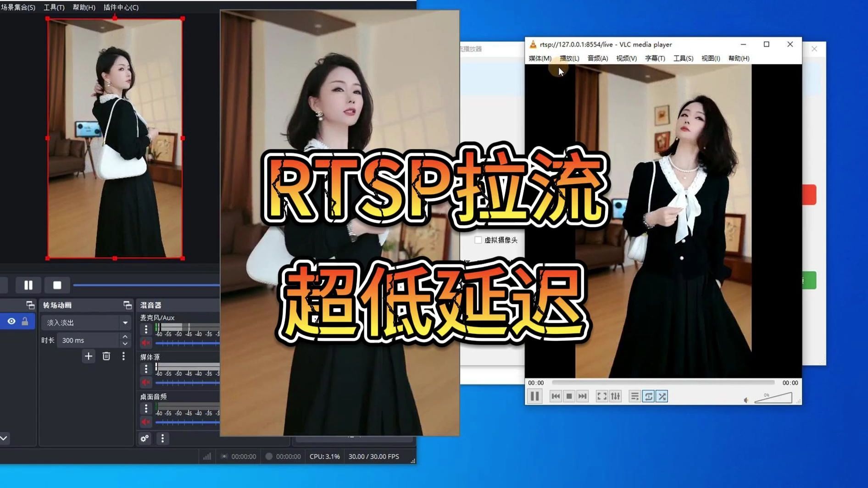Screen dimensions: 868x488
Task: Click VLC seek progress bar
Action: (x=663, y=383)
